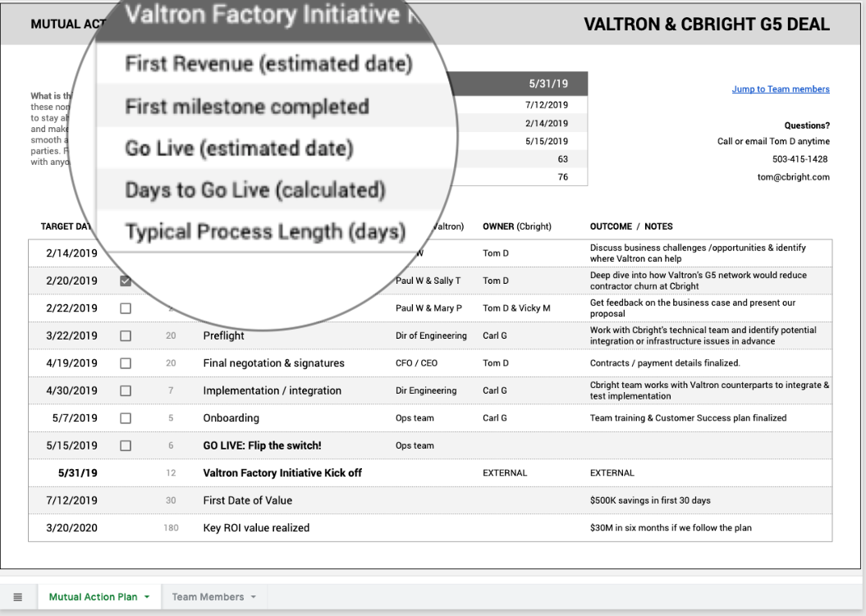Follow the Jump to Team members link
This screenshot has width=866, height=616.
780,89
